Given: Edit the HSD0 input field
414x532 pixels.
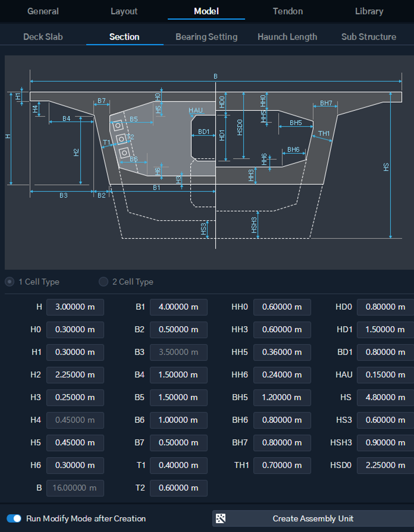Looking at the screenshot, I should [385, 465].
